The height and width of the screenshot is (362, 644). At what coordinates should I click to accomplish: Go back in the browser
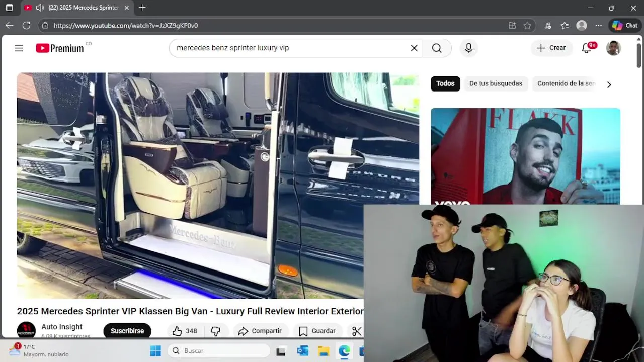[x=9, y=25]
